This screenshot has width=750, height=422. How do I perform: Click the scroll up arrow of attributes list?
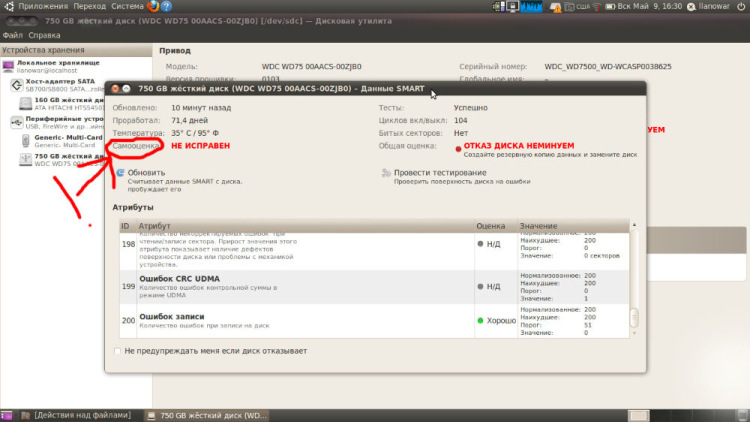coord(634,225)
